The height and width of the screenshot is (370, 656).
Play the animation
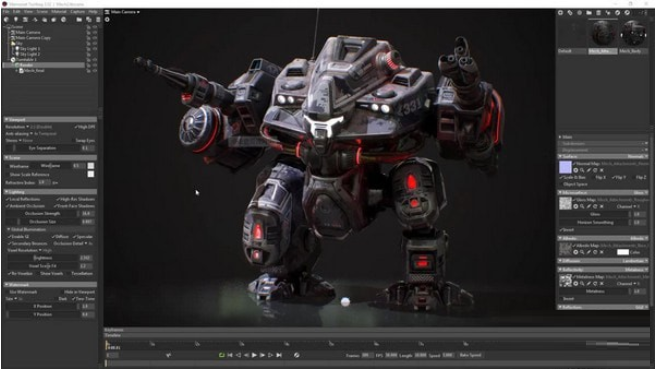(x=254, y=355)
